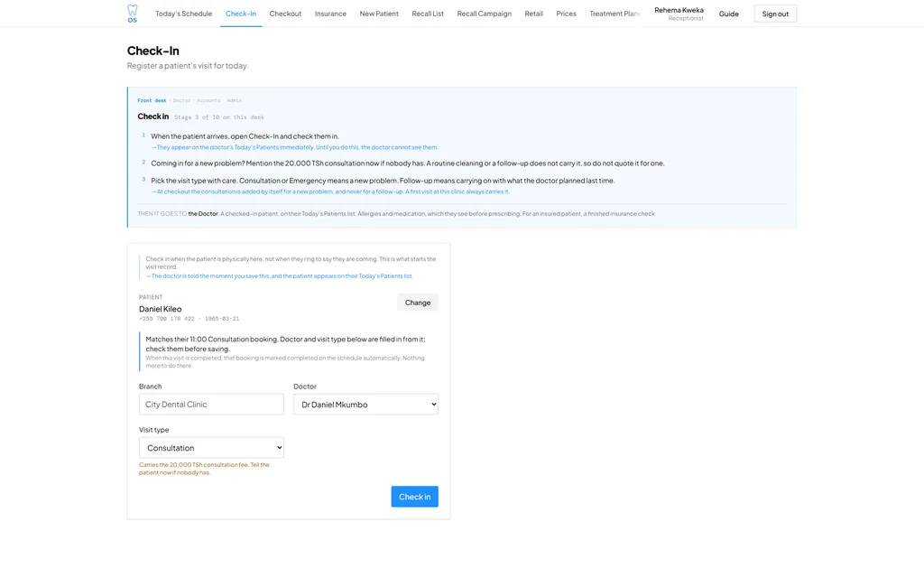
Task: Open the Visit type dropdown
Action: point(211,448)
